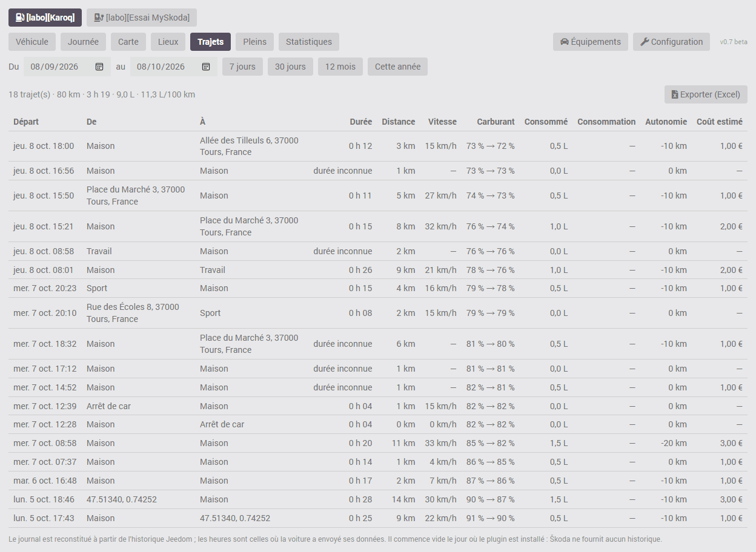Select the [labo][Karoq] vehicle button
This screenshot has width=756, height=552.
click(x=45, y=18)
